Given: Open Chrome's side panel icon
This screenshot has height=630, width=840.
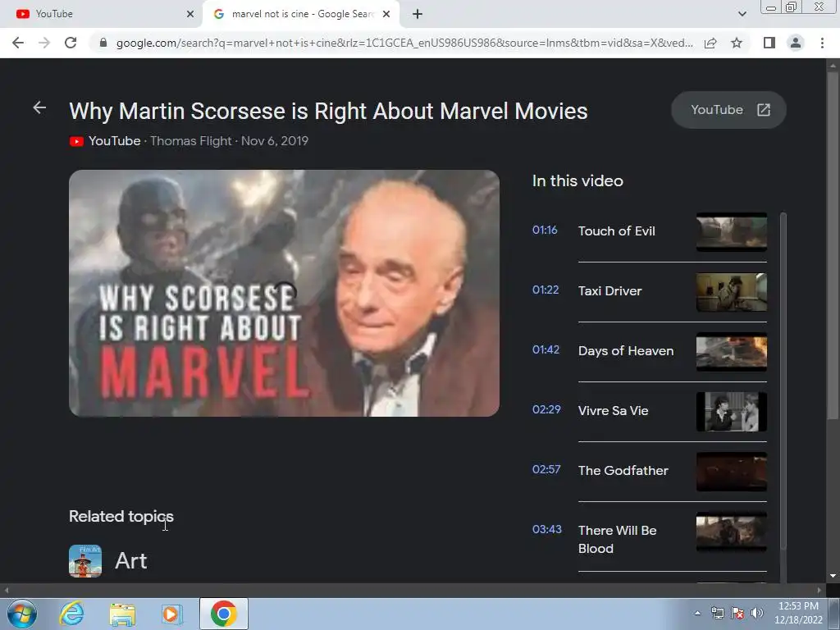Looking at the screenshot, I should click(769, 43).
